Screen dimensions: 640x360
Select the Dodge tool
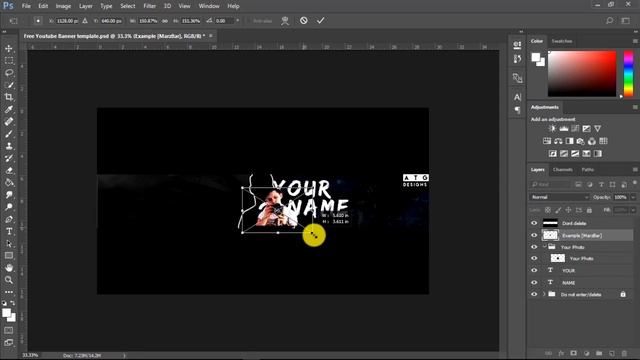[x=9, y=207]
